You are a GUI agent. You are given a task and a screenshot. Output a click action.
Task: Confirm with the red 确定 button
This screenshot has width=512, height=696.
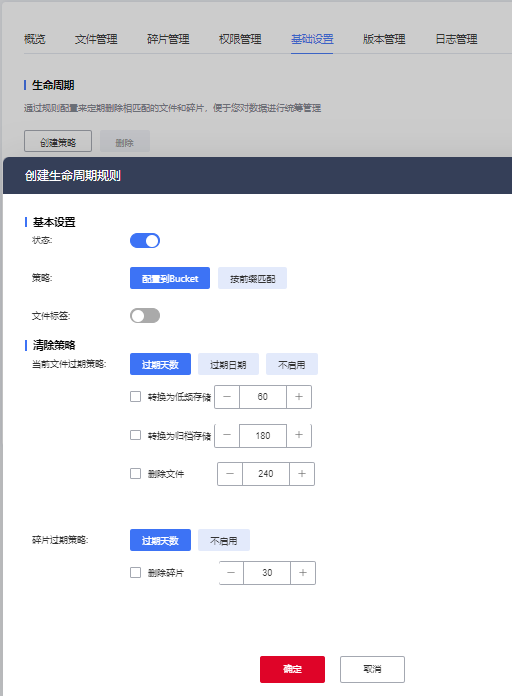pos(292,669)
